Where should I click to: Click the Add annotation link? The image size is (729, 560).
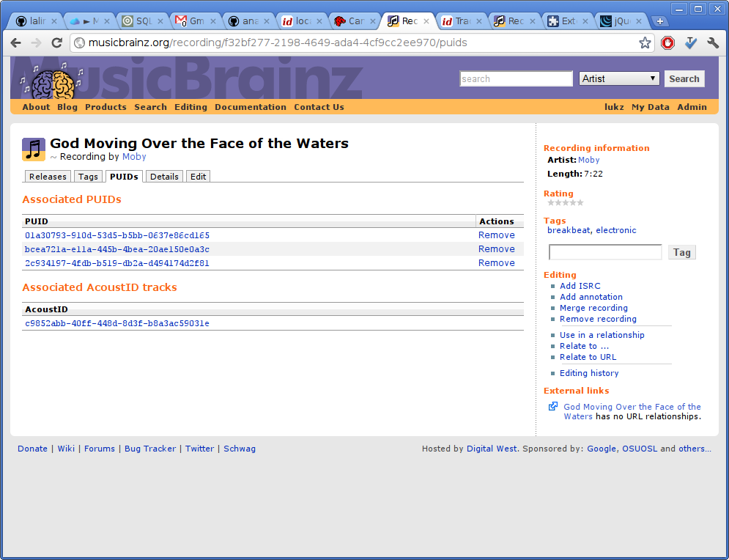[x=591, y=297]
